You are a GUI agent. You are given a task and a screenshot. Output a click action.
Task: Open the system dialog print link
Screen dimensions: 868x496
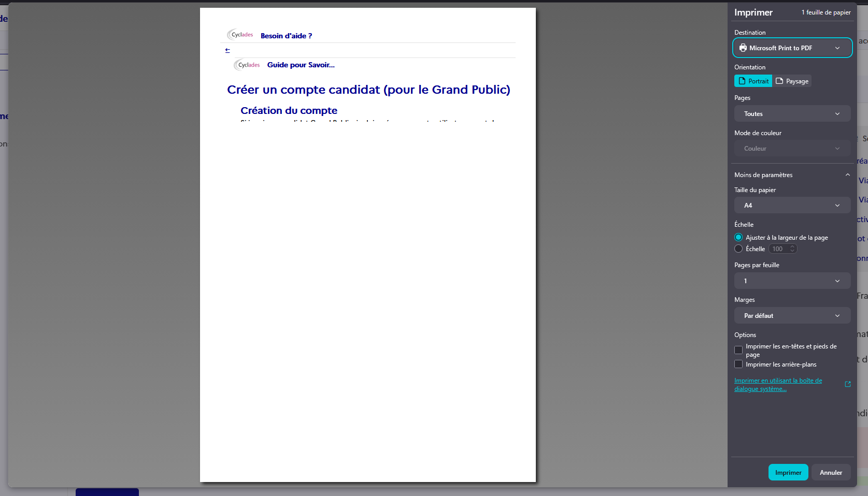777,385
